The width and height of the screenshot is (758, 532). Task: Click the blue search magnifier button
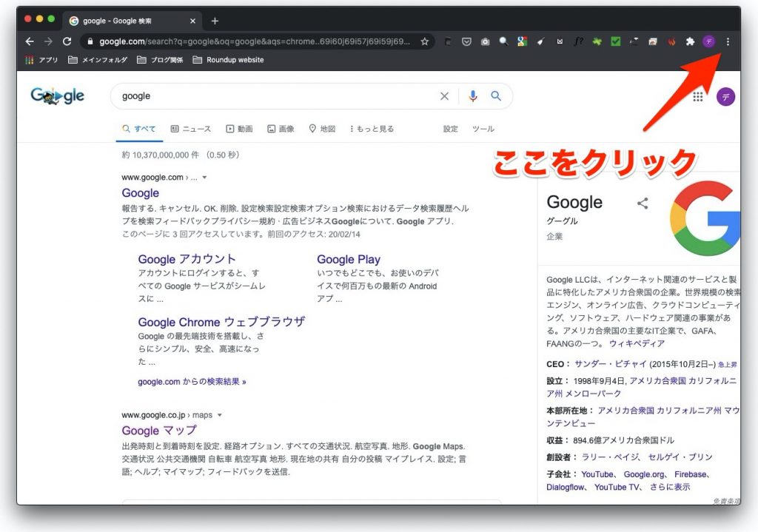click(496, 96)
